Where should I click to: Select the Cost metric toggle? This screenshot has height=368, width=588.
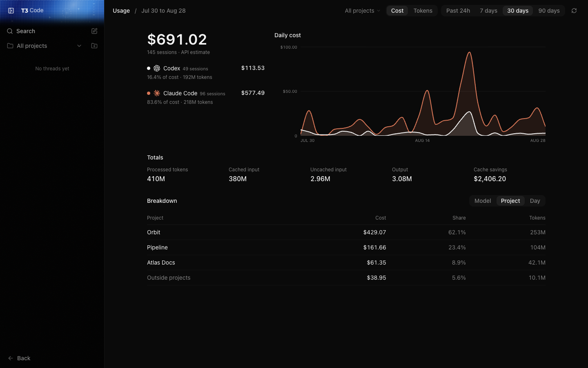(397, 11)
